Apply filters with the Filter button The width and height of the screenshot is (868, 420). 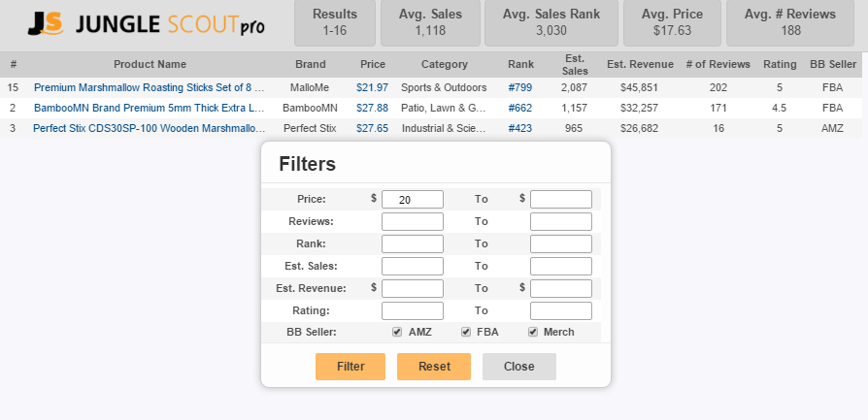[351, 367]
